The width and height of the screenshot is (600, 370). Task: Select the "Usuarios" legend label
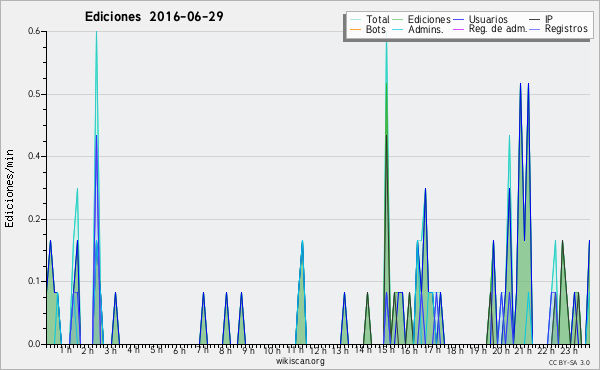(488, 19)
